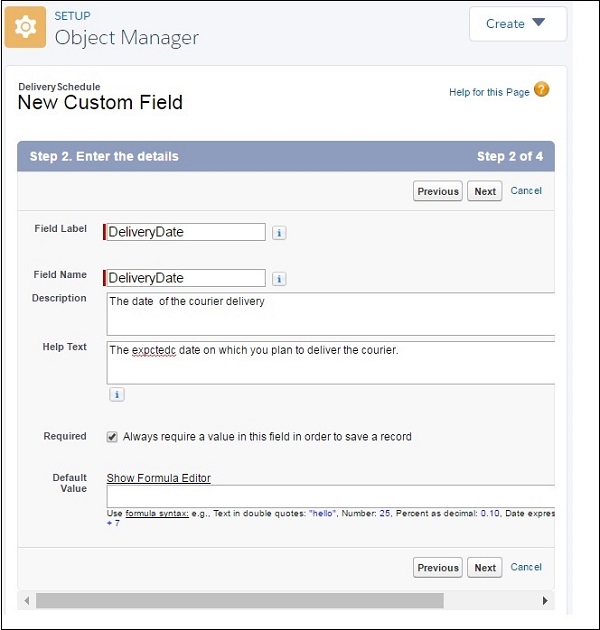Toggle the Always require a value checkbox
This screenshot has width=600, height=630.
tap(112, 437)
